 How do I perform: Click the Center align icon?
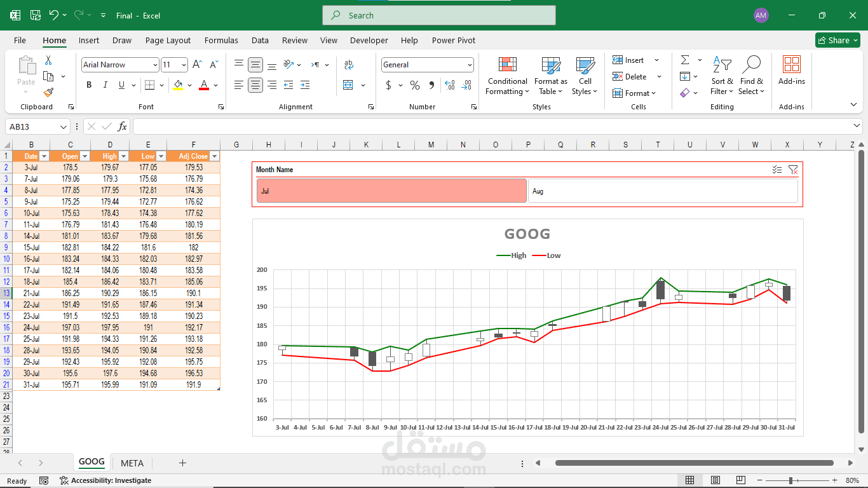(x=255, y=85)
